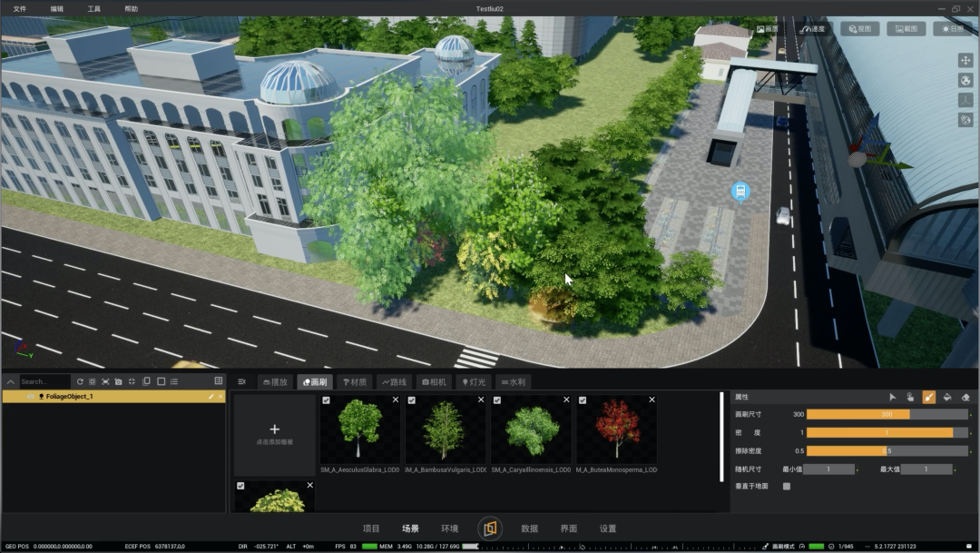Switch to the 材质 tab
980x553 pixels.
(355, 382)
